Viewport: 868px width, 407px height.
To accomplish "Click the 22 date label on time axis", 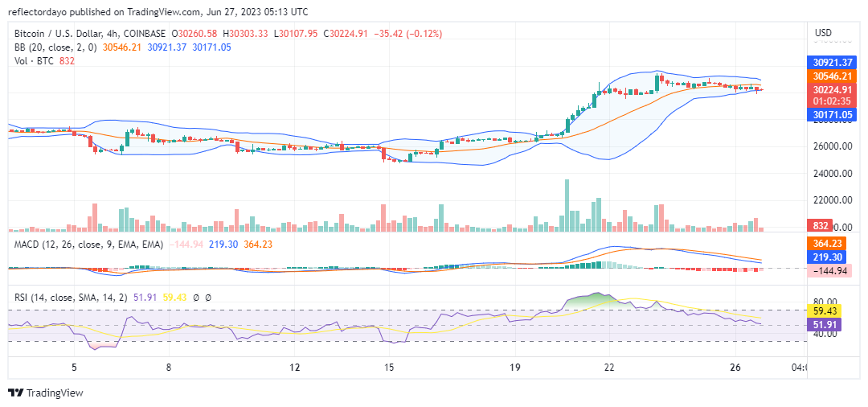I will coord(610,367).
